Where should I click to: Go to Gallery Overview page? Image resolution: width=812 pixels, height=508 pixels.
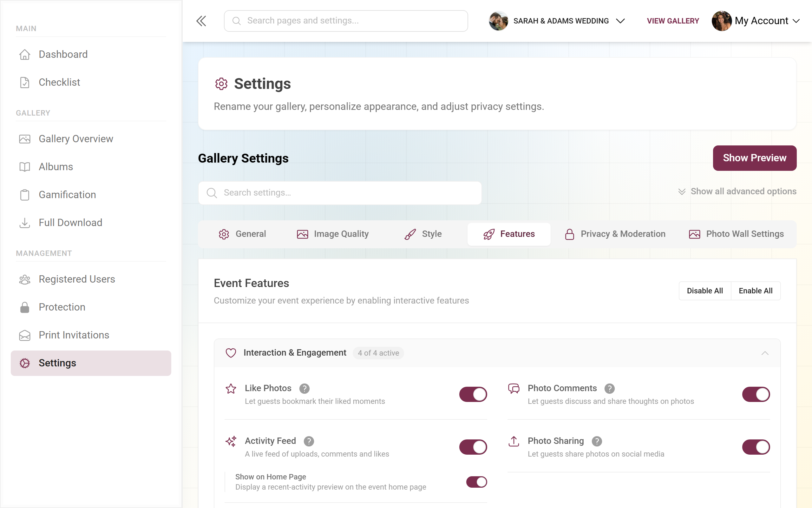[x=91, y=139]
